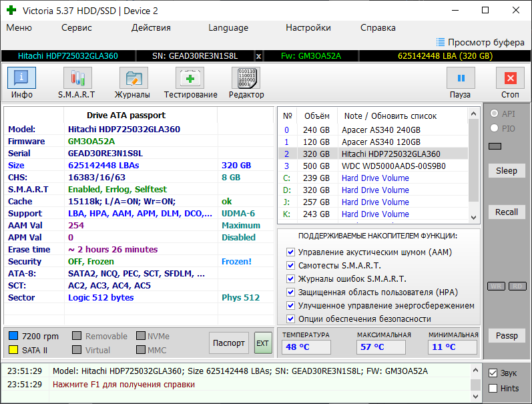Image resolution: width=532 pixels, height=404 pixels.
Task: Click the maximum temperature 57 °C field
Action: [380, 347]
